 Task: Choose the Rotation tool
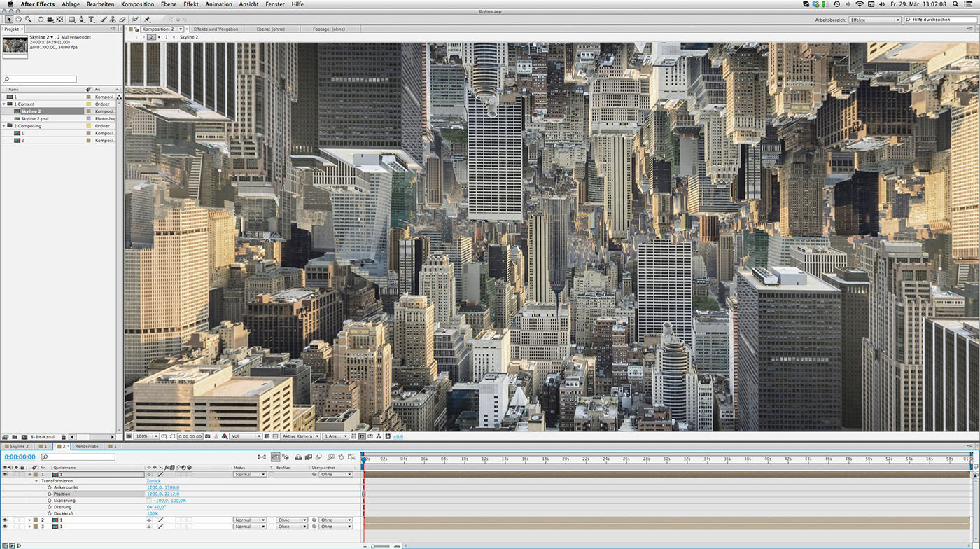click(41, 20)
